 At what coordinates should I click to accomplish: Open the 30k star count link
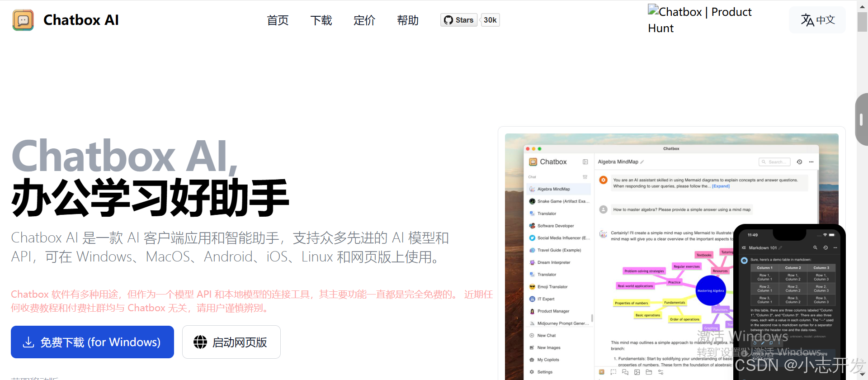[490, 20]
